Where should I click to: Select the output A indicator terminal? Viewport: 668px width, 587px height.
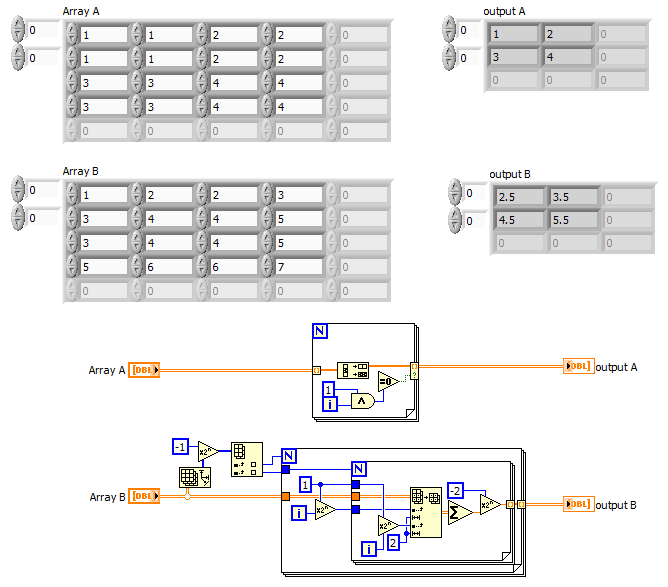(x=579, y=366)
